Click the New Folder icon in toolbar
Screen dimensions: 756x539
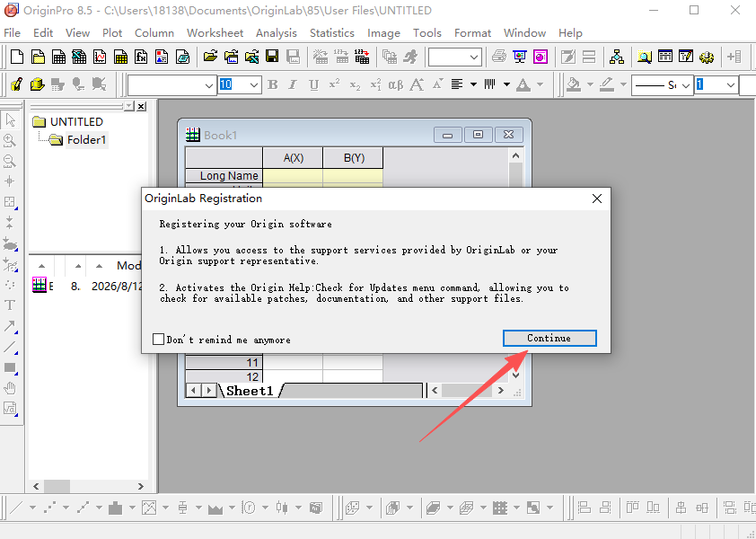click(38, 57)
